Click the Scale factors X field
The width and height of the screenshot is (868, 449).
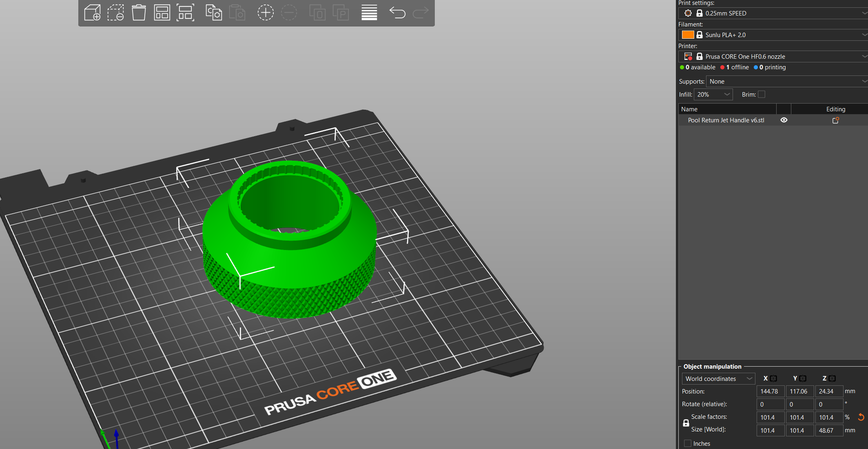click(771, 417)
